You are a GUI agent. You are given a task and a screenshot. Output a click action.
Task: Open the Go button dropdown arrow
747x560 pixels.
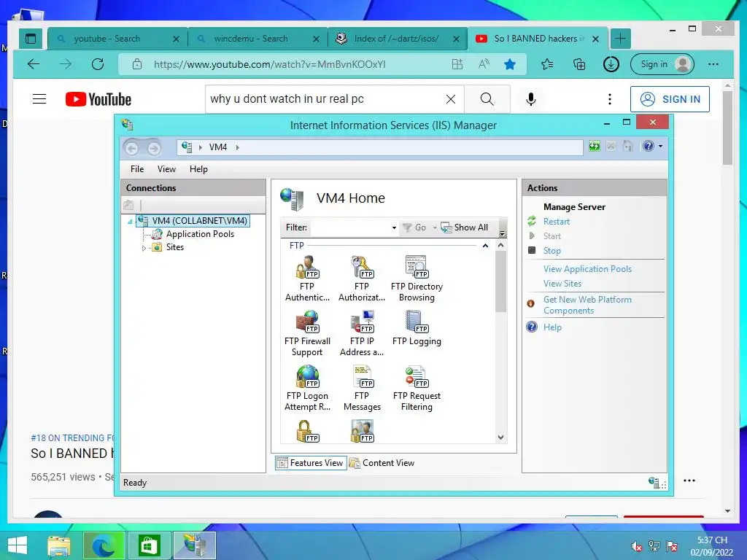(x=435, y=227)
